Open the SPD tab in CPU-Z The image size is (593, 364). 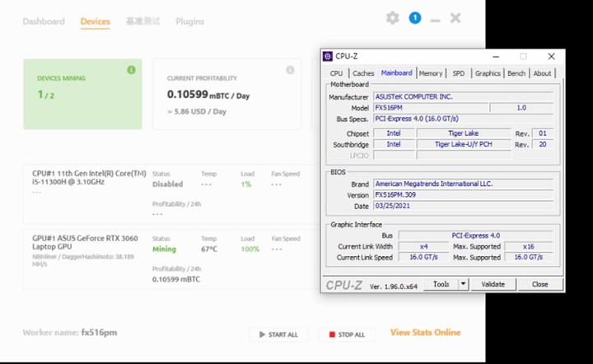point(459,73)
